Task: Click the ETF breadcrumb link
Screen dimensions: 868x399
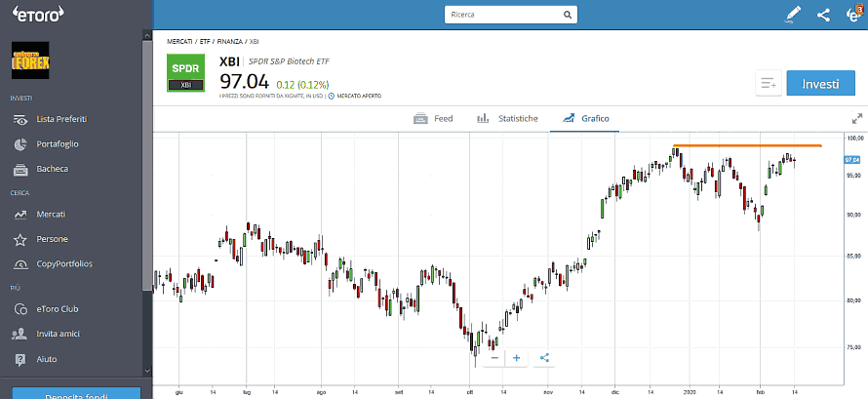Action: [x=205, y=42]
